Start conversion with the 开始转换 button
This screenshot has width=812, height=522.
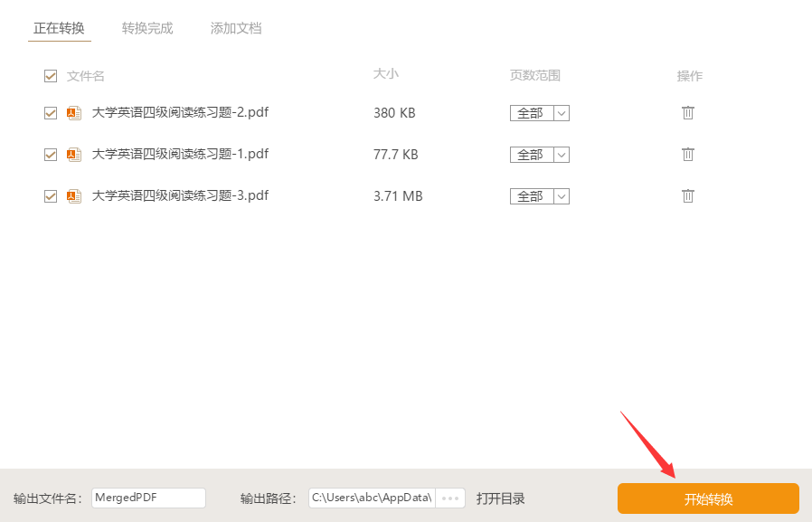[x=708, y=498]
